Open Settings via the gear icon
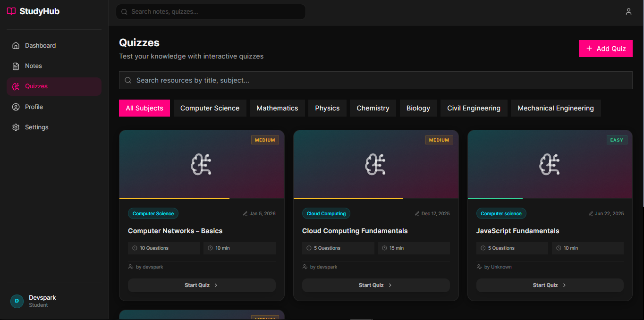644x320 pixels. click(16, 127)
